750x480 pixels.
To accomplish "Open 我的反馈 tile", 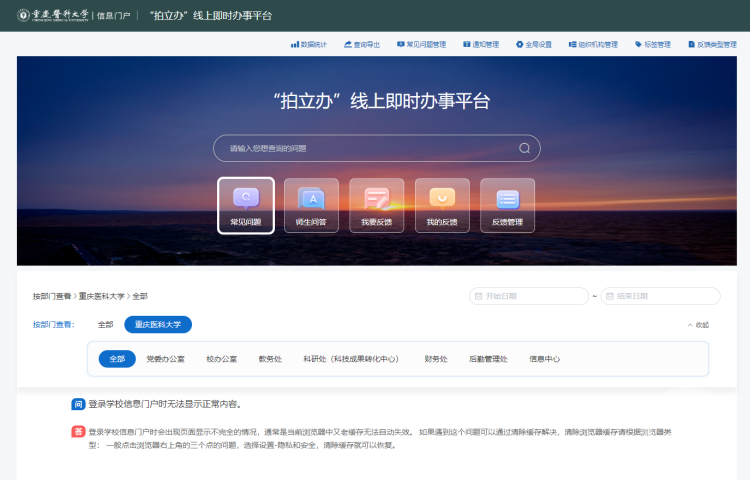I will pyautogui.click(x=441, y=205).
